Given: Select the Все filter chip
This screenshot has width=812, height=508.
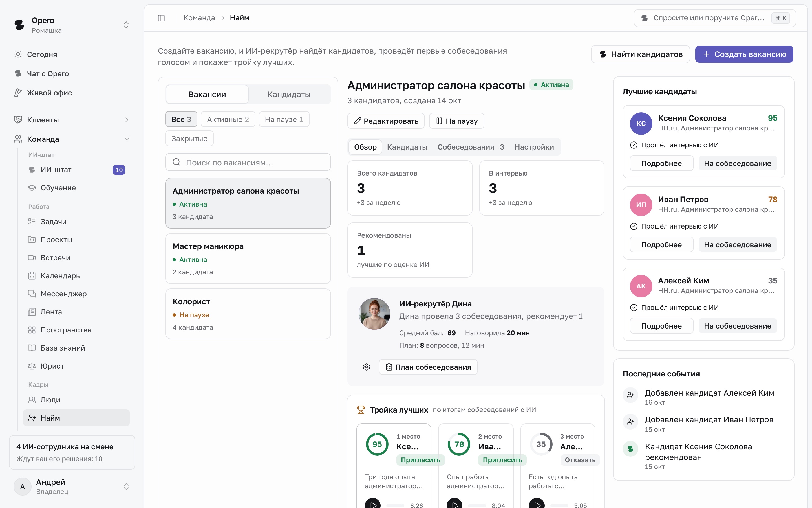Looking at the screenshot, I should [x=181, y=119].
